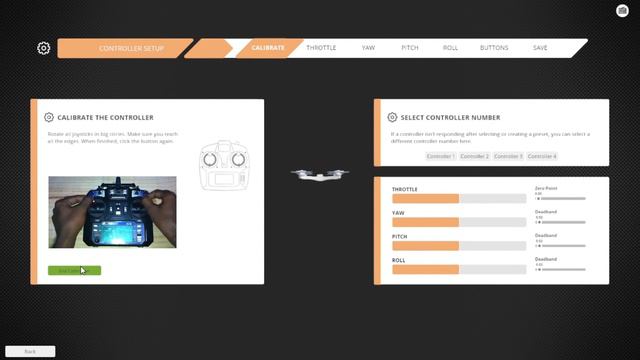
Task: Click the green calibration button
Action: [74, 270]
